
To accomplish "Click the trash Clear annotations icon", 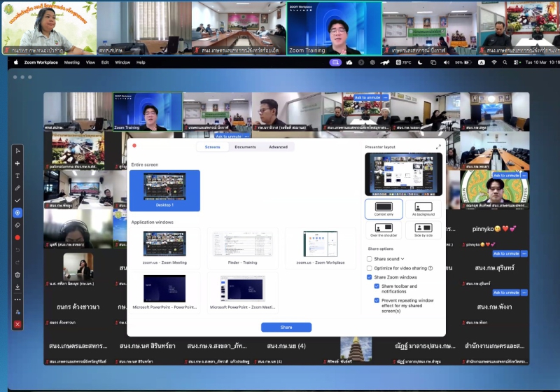I will pyautogui.click(x=17, y=274).
